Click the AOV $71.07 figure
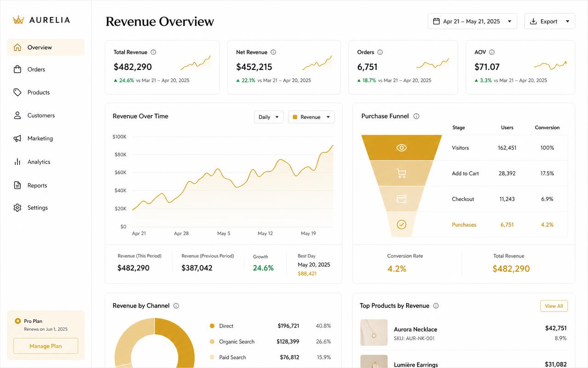Image resolution: width=588 pixels, height=368 pixels. [x=487, y=67]
